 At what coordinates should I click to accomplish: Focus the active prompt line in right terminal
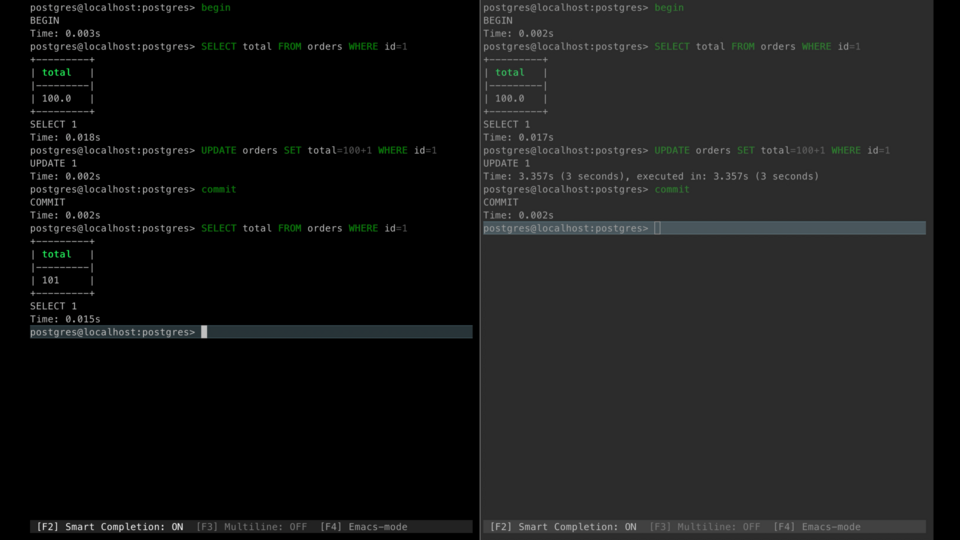(x=704, y=228)
